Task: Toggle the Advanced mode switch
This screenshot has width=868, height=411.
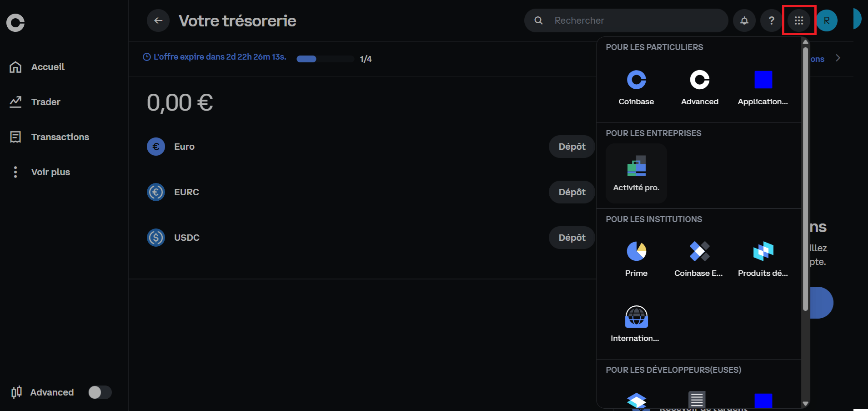Action: tap(100, 392)
